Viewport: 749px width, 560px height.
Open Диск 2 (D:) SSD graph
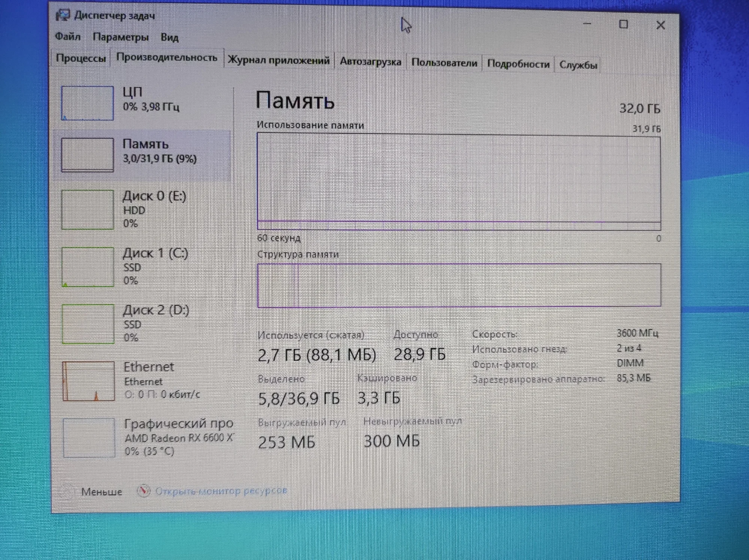(x=88, y=324)
